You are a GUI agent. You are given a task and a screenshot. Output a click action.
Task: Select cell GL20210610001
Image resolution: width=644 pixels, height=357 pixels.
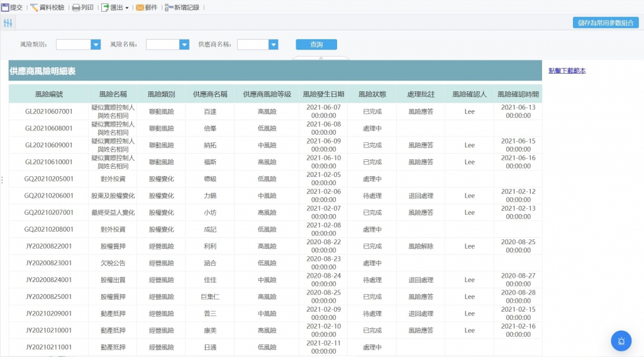(x=48, y=162)
